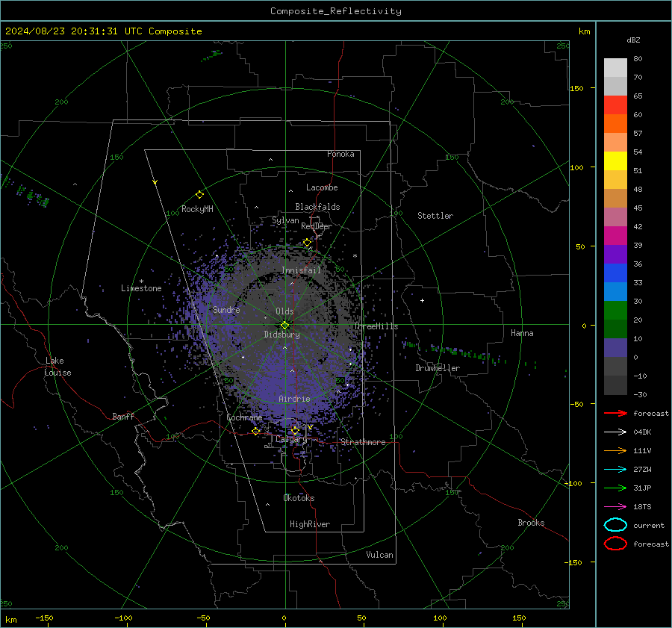
Task: Click the red forecast ellipse icon
Action: tap(615, 544)
